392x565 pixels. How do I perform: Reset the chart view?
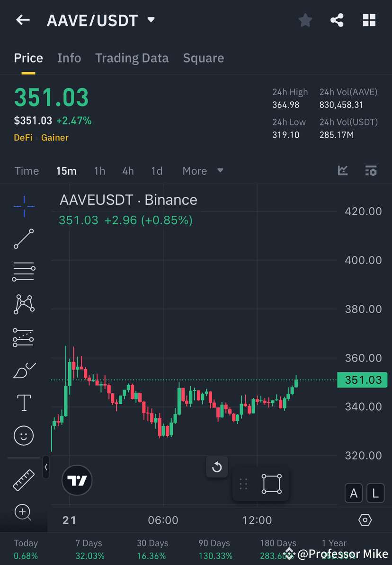[217, 467]
